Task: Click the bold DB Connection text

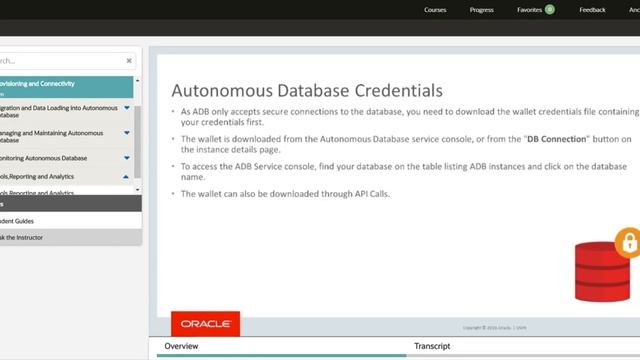Action: (556, 139)
